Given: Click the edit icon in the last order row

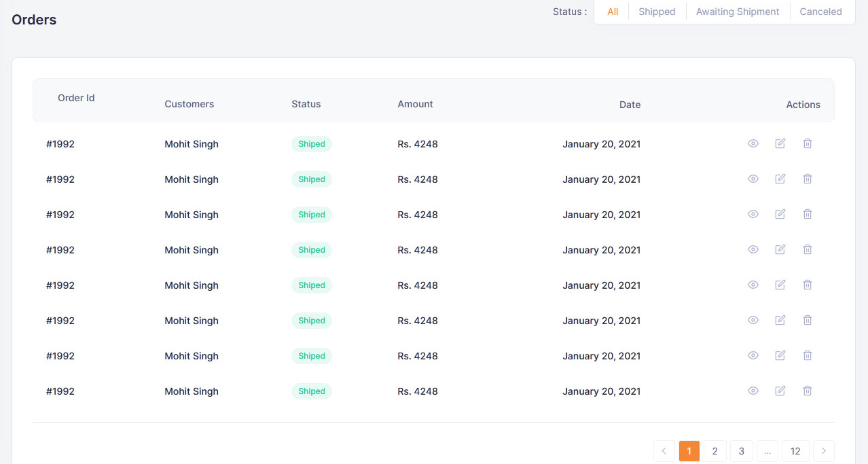Looking at the screenshot, I should click(x=780, y=391).
